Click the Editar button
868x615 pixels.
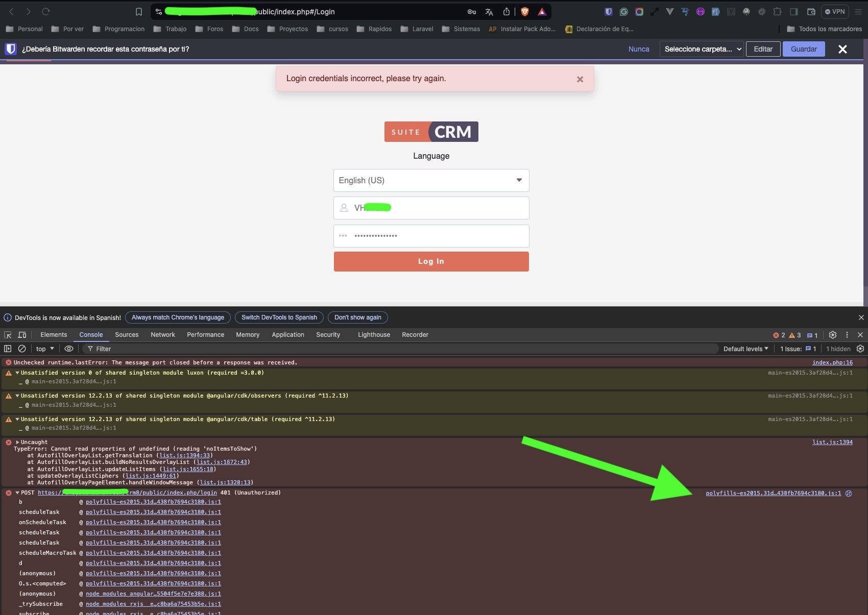(763, 49)
